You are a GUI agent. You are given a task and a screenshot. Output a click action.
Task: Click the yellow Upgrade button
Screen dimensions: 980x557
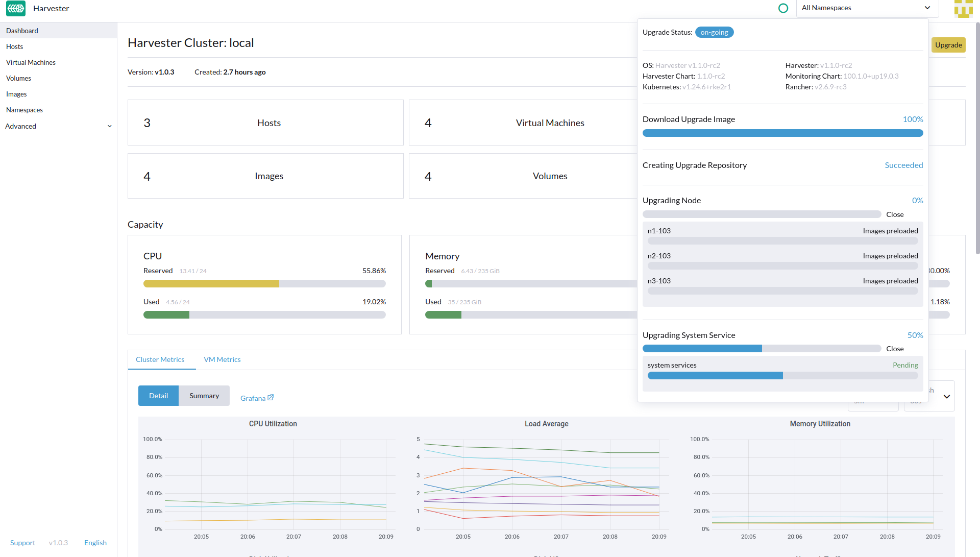coord(948,45)
